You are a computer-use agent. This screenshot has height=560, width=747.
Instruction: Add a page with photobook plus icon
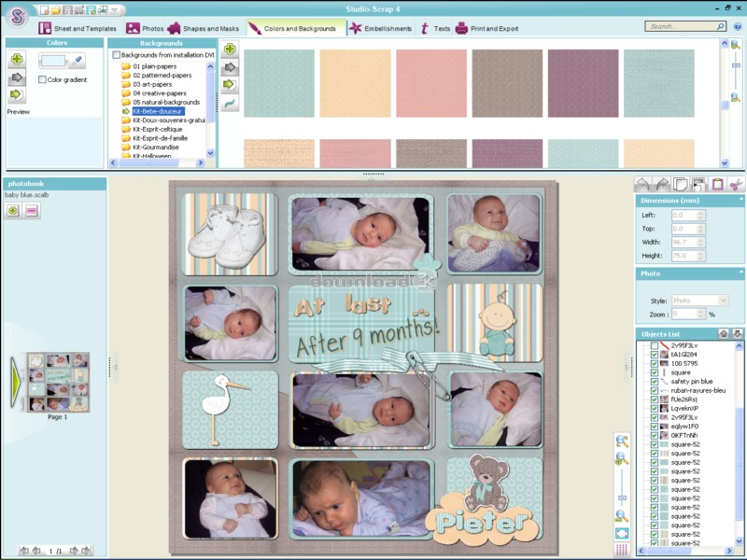pyautogui.click(x=13, y=211)
